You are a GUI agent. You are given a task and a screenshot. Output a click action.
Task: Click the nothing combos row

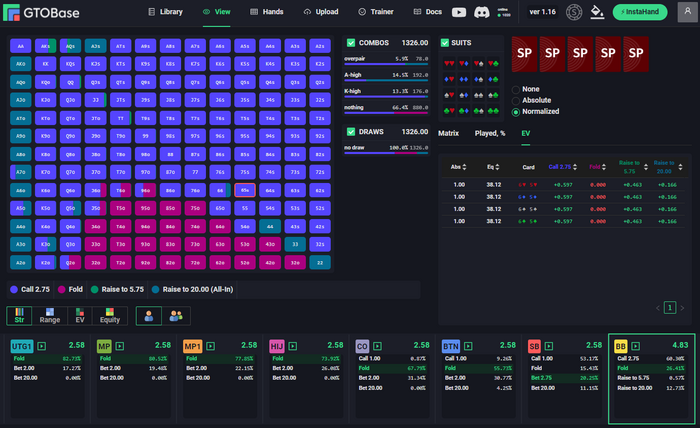(386, 108)
